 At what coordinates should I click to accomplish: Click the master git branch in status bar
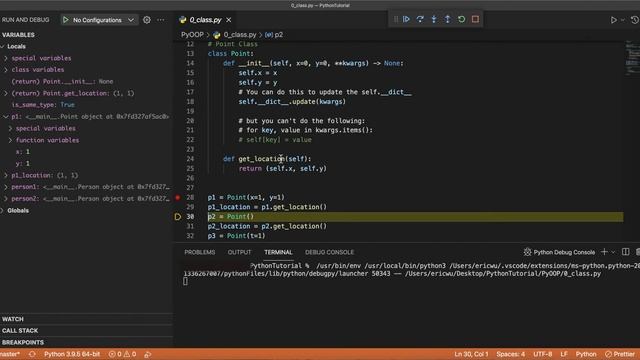(x=10, y=354)
